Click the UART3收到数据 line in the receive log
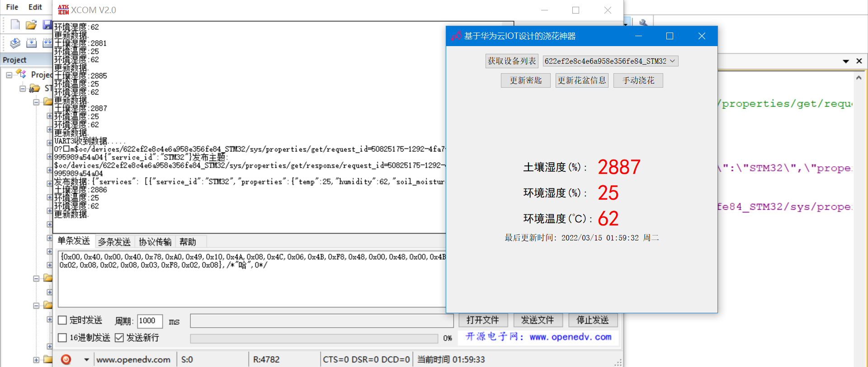 [x=90, y=141]
